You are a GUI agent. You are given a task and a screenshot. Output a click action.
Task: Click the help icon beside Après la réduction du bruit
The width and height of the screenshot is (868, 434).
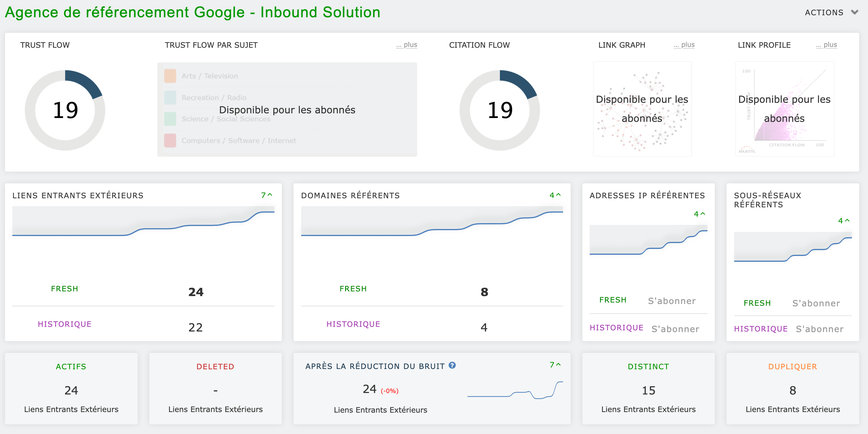(x=452, y=365)
